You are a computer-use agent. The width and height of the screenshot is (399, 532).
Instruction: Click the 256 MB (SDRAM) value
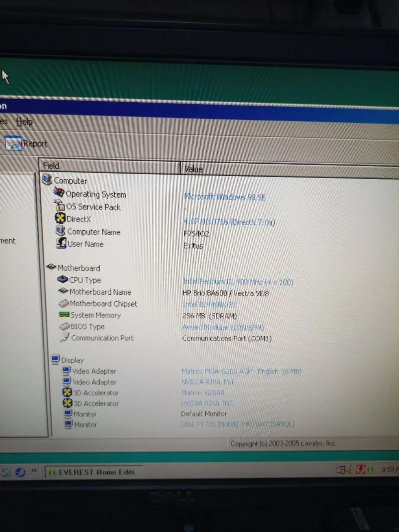tap(209, 316)
